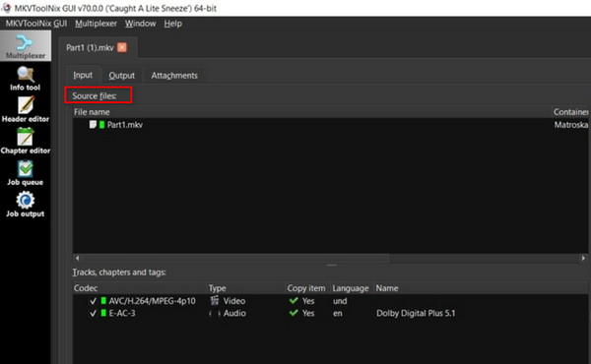
Task: Open the Help menu
Action: point(172,24)
